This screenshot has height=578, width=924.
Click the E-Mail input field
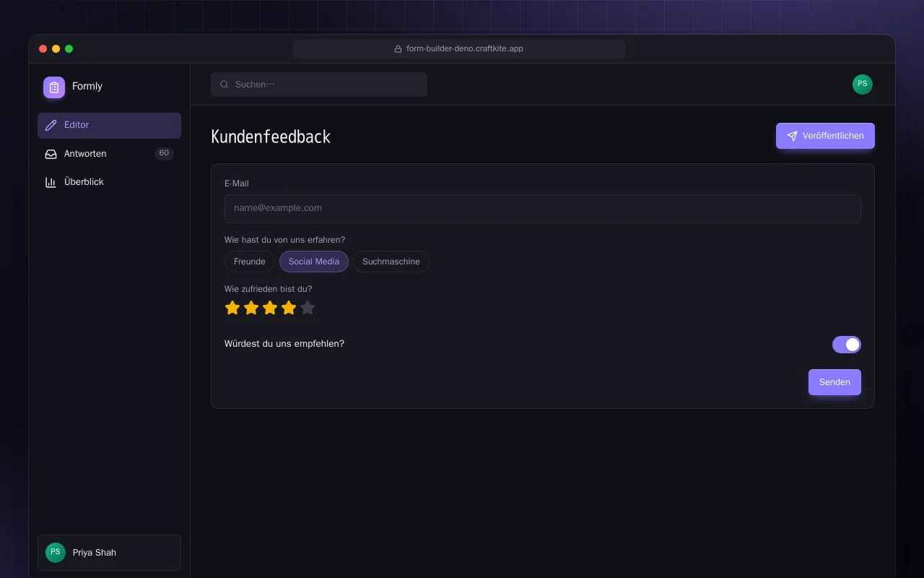click(543, 209)
